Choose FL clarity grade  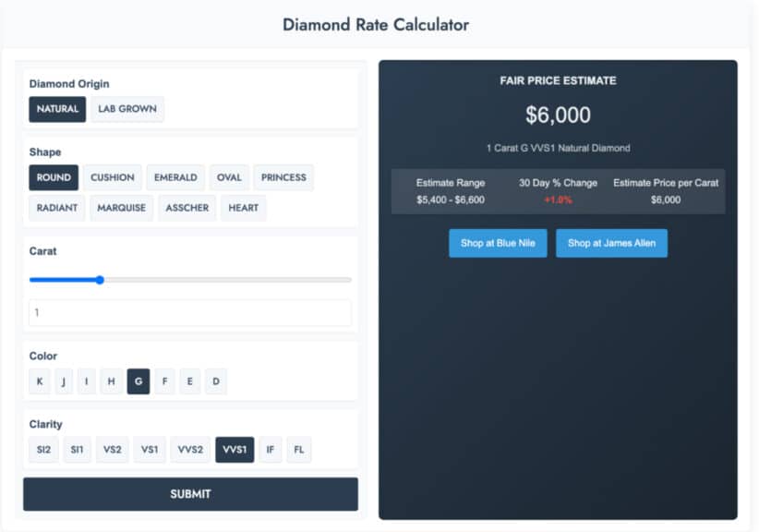coord(298,450)
